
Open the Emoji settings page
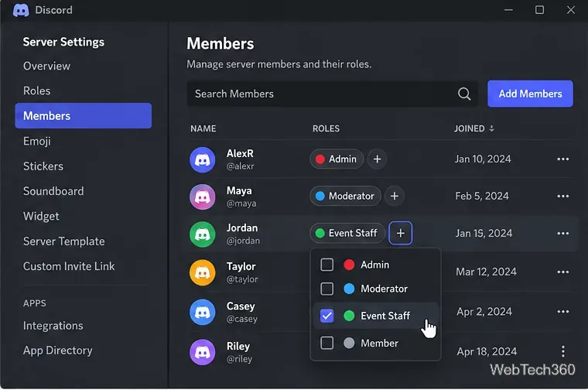pyautogui.click(x=37, y=141)
